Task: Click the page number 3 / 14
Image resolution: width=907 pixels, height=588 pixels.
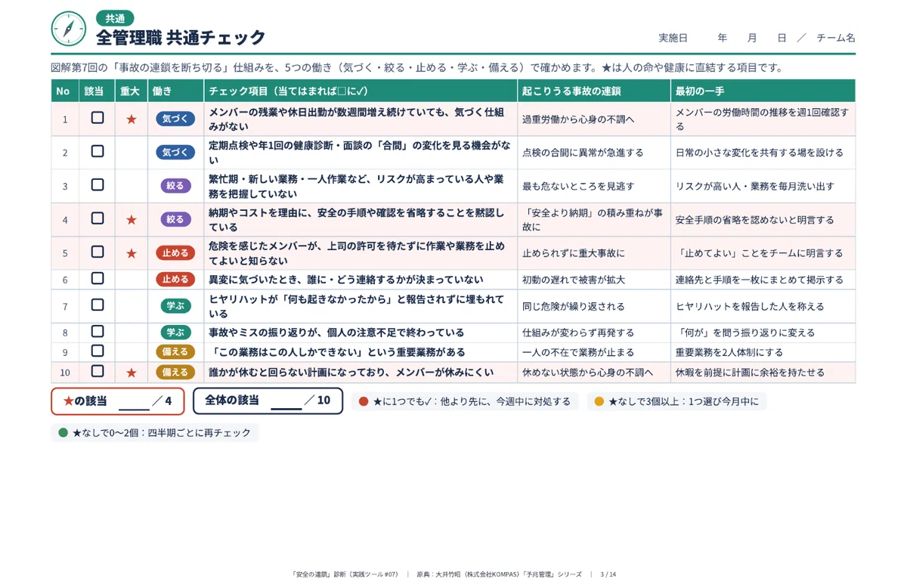Action: pos(608,574)
